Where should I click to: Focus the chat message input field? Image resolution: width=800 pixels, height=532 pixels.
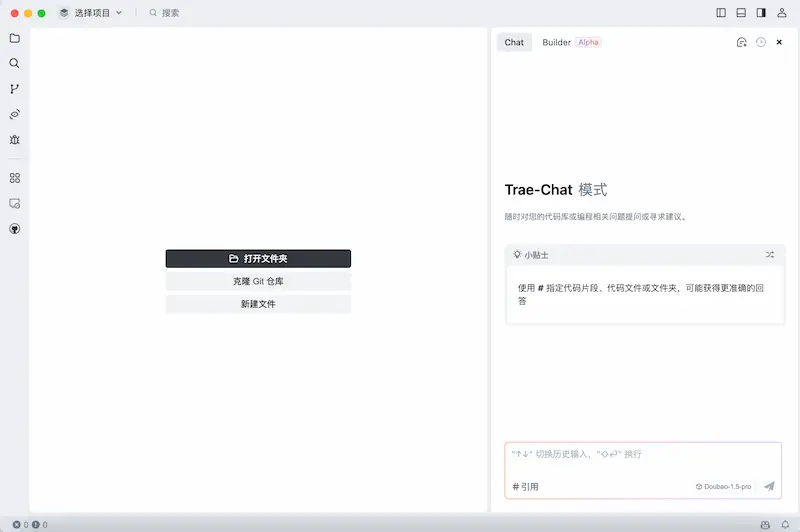click(643, 461)
